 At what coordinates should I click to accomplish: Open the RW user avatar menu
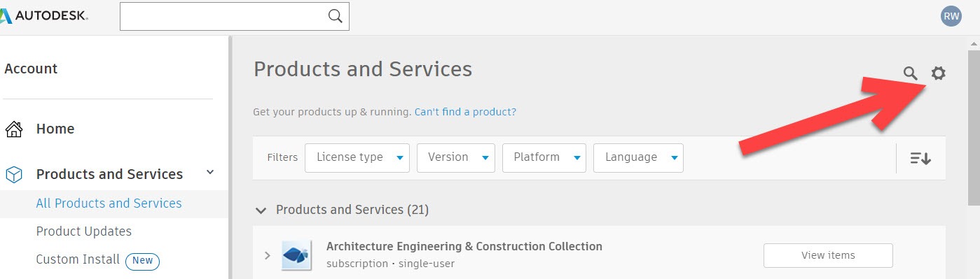coord(951,16)
